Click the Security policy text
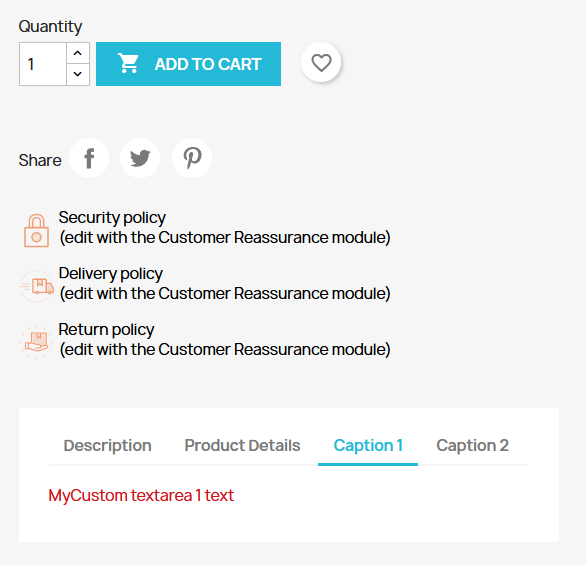The image size is (586, 565). pyautogui.click(x=112, y=217)
